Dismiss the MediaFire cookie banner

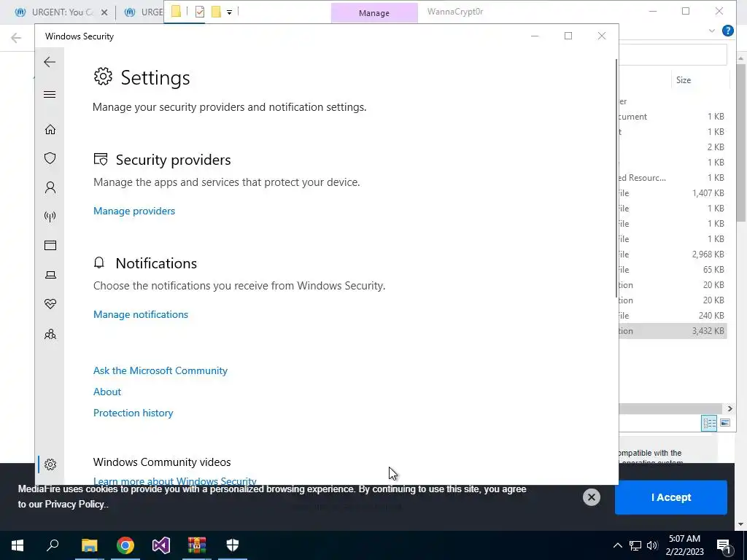[591, 497]
